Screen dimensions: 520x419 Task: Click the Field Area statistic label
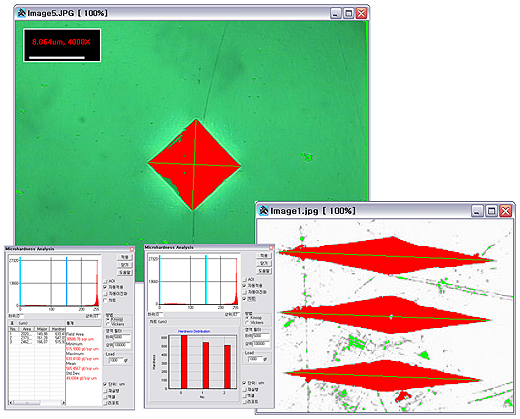point(75,334)
